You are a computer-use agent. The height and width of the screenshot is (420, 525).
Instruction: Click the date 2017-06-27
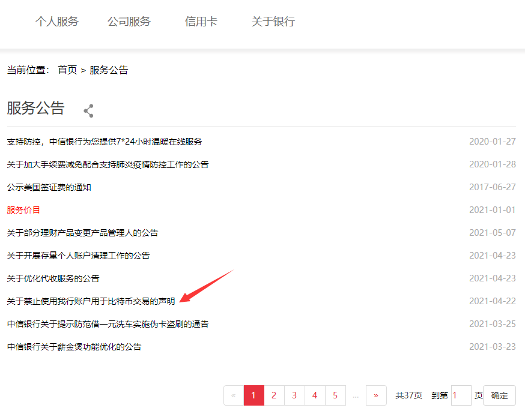coord(493,187)
